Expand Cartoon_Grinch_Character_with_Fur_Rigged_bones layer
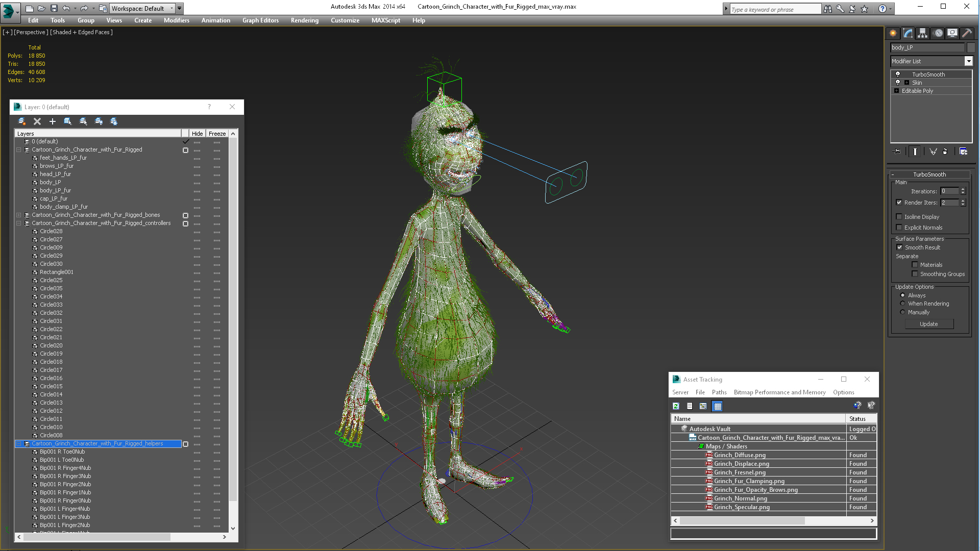Image resolution: width=980 pixels, height=551 pixels. (19, 215)
